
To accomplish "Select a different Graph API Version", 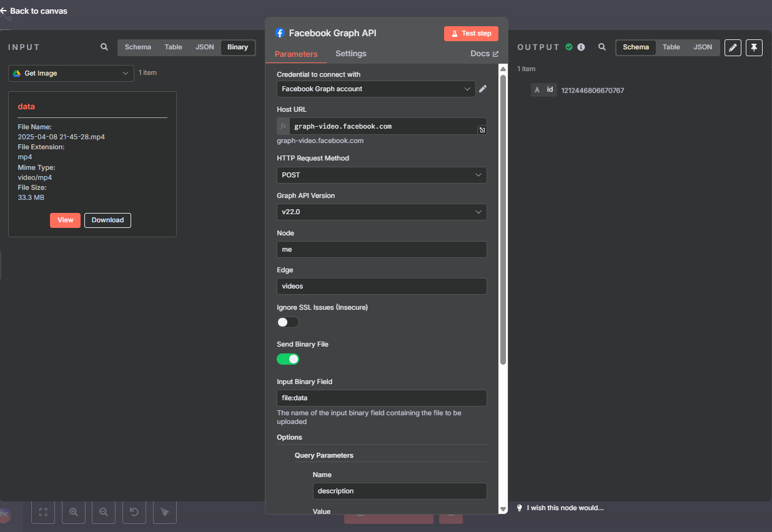I will (382, 212).
